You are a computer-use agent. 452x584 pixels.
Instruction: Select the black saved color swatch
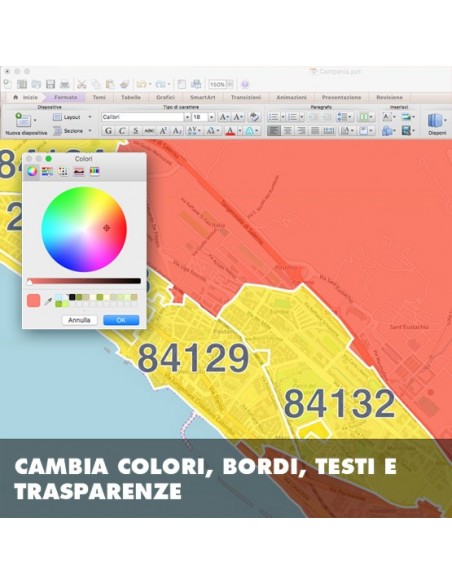coord(72,297)
